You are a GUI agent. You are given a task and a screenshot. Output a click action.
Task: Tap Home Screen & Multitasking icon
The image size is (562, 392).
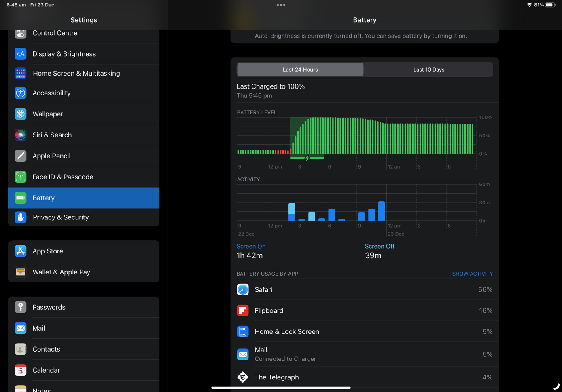[21, 73]
